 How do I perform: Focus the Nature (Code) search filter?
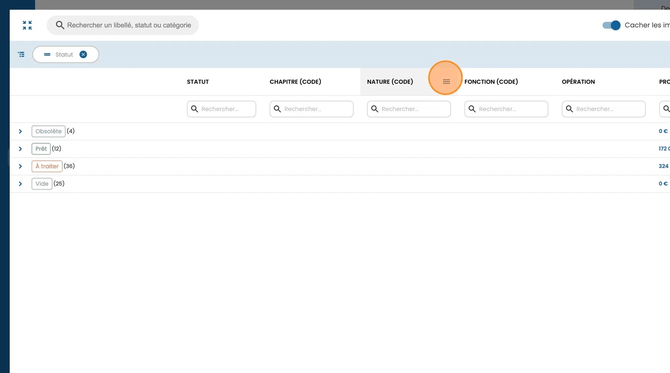click(x=408, y=109)
